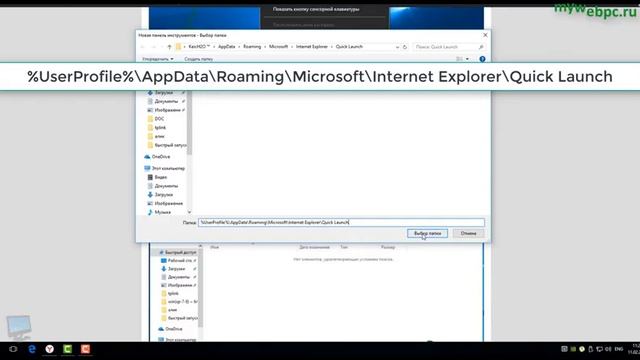Choose Показать кнопку сенсорной клавиатуры menu item
The width and height of the screenshot is (640, 360).
[316, 9]
